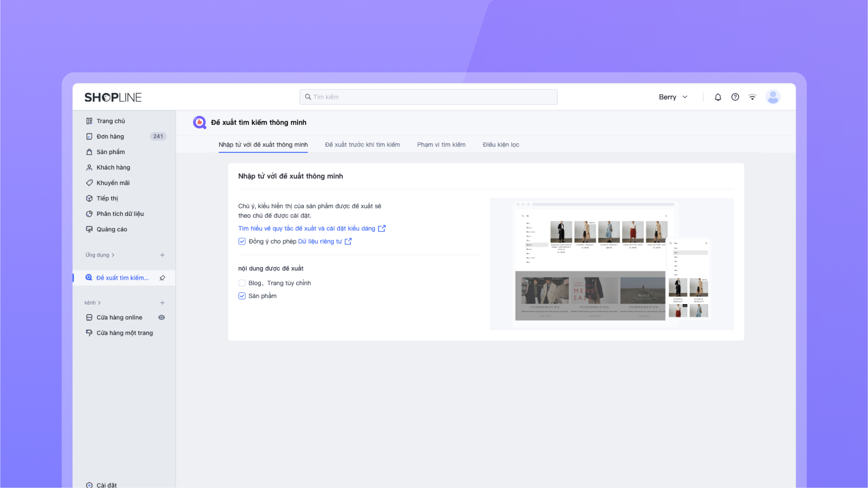Enable Blog, Trang tùy chỉnh checkbox
Screen dimensions: 868x488
242,283
